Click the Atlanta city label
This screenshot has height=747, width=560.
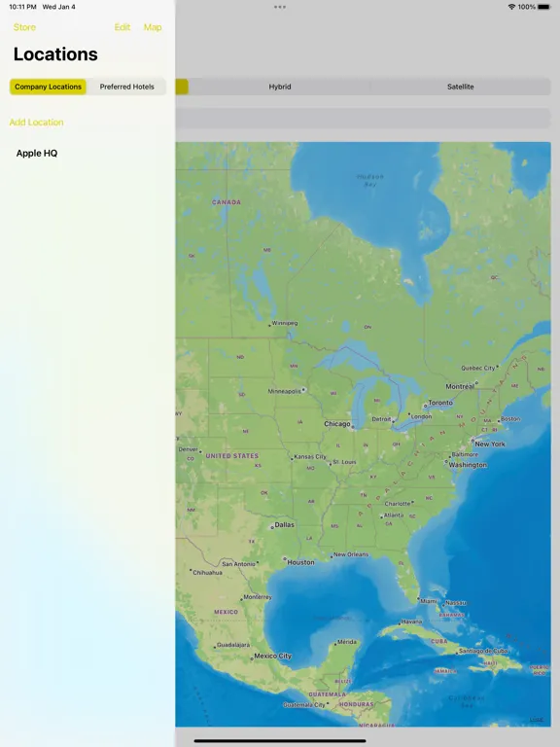pos(394,515)
